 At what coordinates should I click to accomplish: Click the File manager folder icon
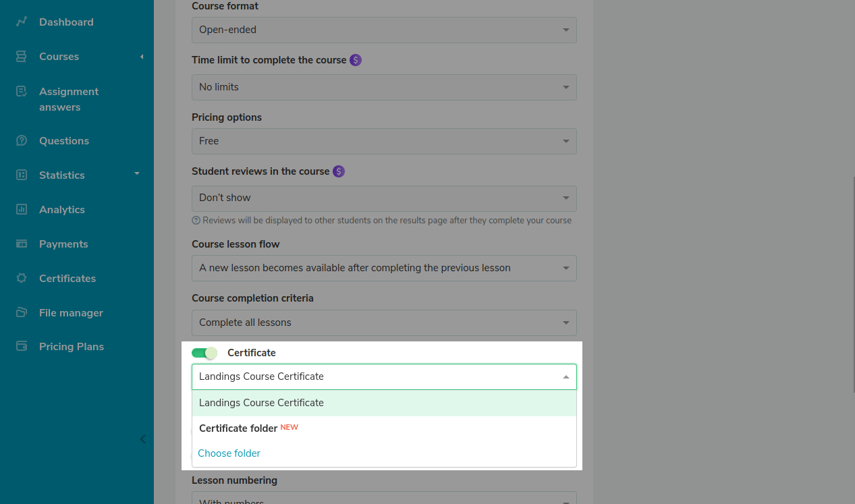(22, 313)
